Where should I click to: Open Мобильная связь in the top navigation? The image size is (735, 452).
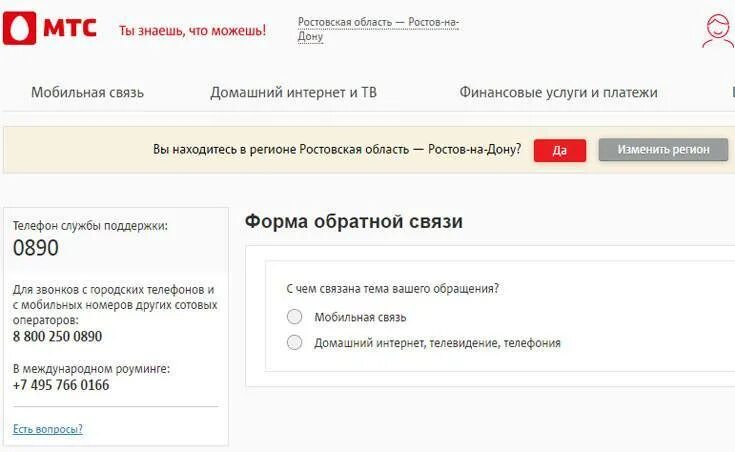point(87,93)
